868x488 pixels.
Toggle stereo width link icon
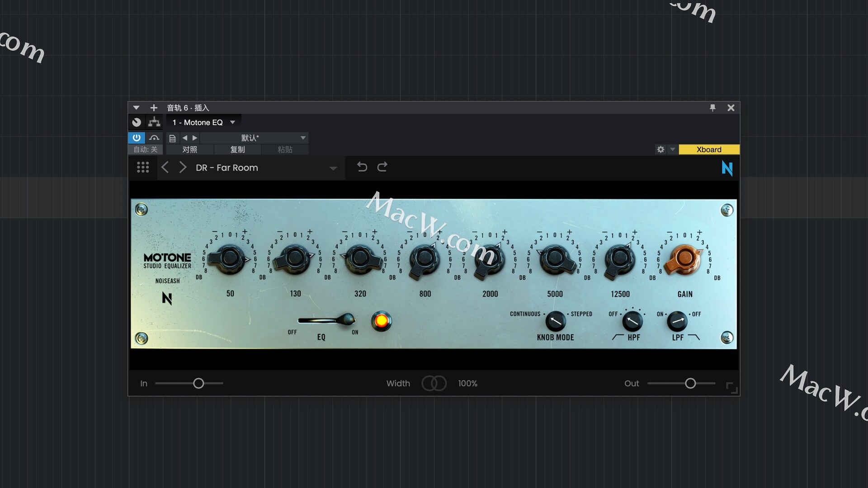[434, 383]
